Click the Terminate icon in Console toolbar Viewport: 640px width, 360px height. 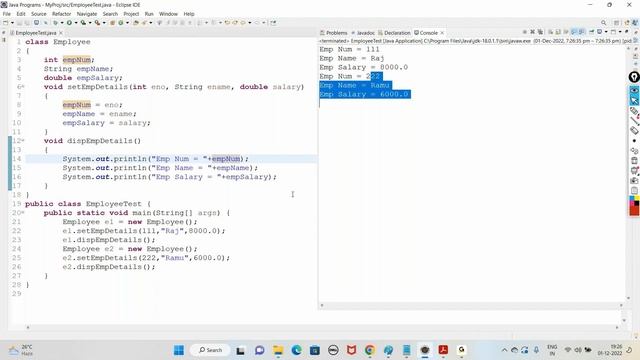click(x=524, y=32)
